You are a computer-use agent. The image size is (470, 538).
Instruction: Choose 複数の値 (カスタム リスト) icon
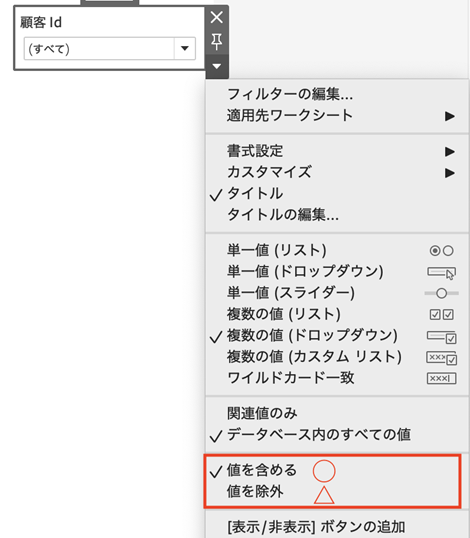(441, 358)
